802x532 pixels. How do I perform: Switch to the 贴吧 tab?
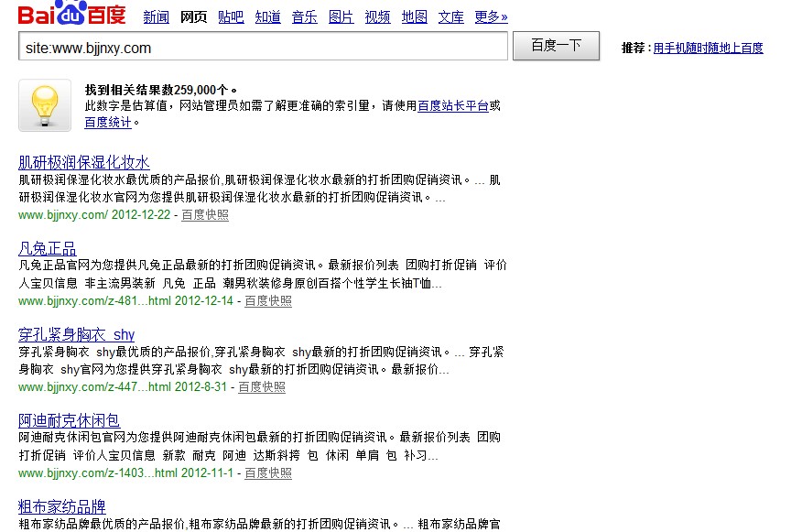point(231,16)
